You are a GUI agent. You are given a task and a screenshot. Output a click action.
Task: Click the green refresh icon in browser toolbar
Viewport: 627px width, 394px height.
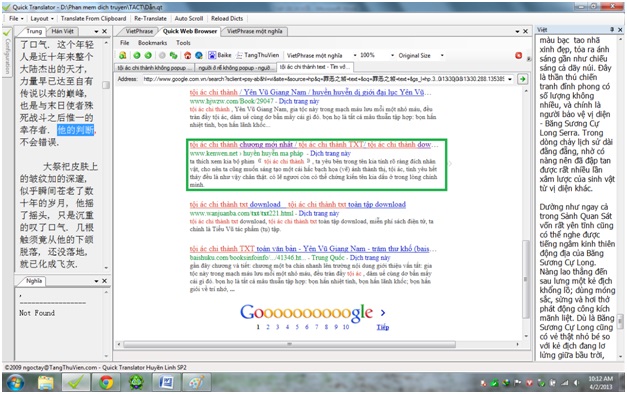[173, 56]
